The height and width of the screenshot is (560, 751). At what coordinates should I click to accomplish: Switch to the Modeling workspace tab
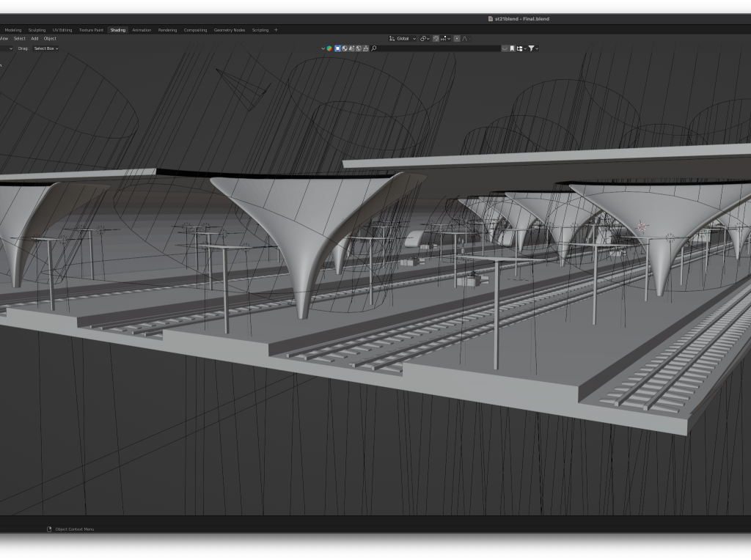[13, 30]
